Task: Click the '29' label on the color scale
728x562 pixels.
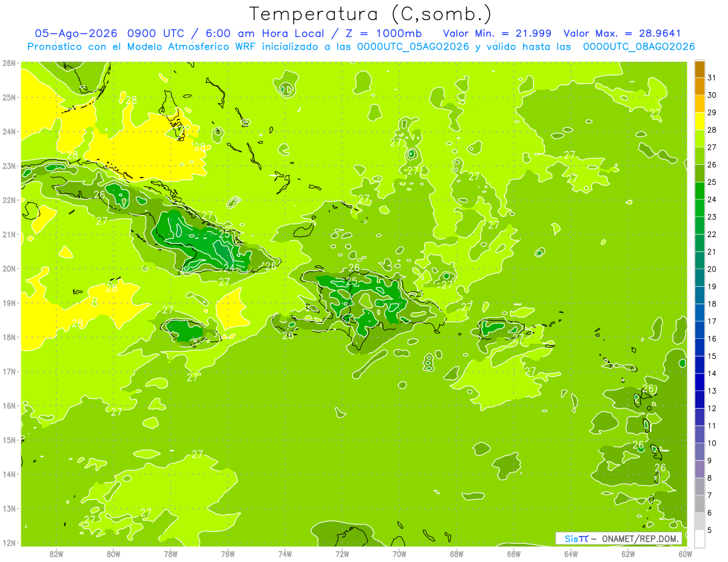Action: pos(712,113)
